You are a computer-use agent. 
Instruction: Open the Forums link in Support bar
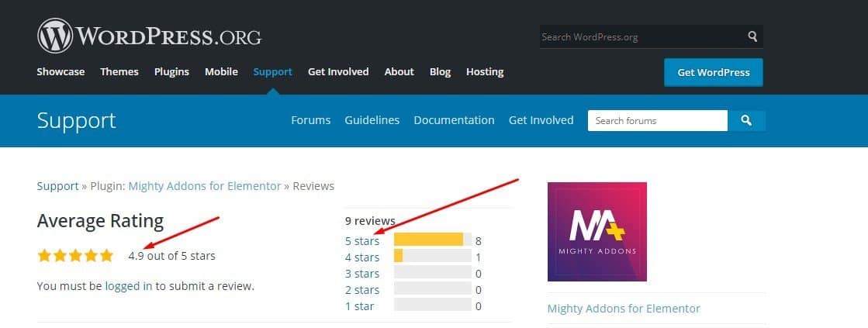310,120
